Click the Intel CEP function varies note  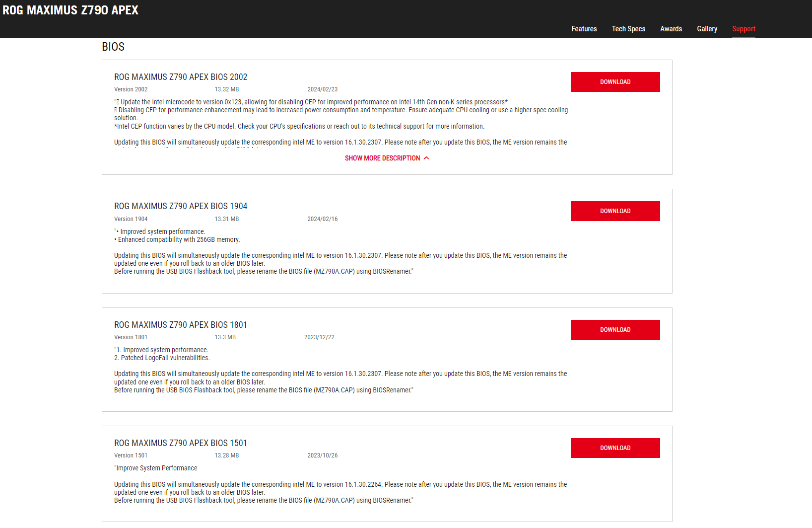pos(299,126)
